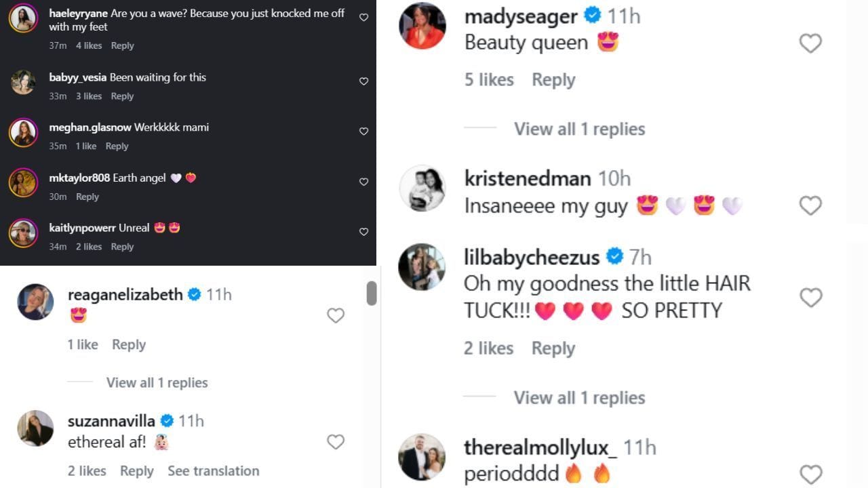This screenshot has width=868, height=488.
Task: Heart kristenedman's "Insaneeee my guy" comment
Action: tap(810, 205)
